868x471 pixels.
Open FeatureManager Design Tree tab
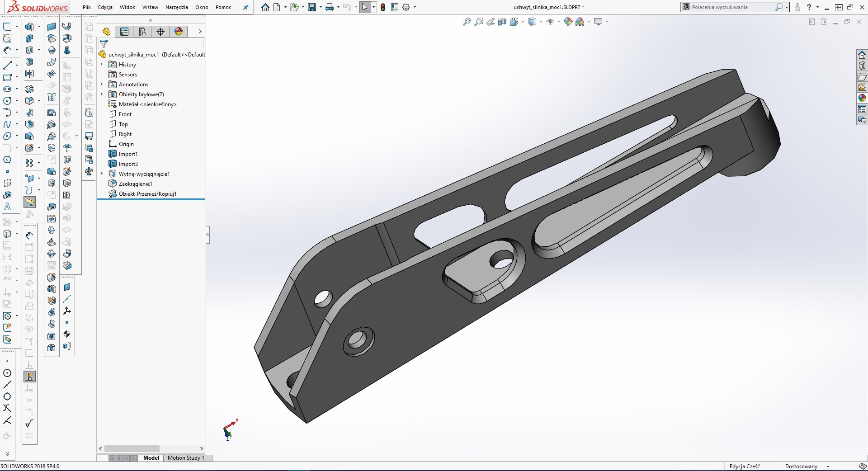point(106,31)
